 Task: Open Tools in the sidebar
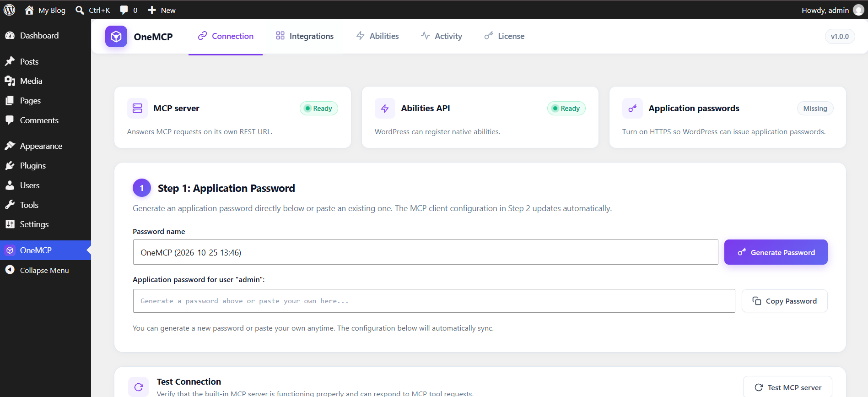point(45,205)
